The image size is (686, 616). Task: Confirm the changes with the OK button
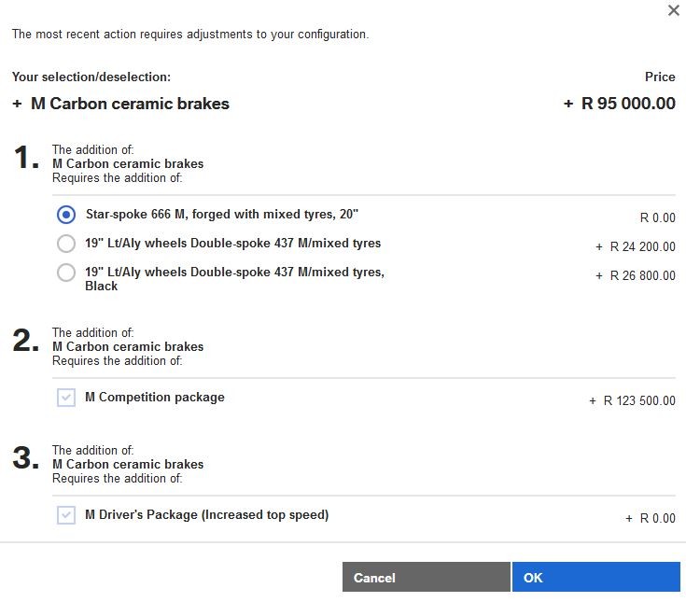click(x=595, y=578)
